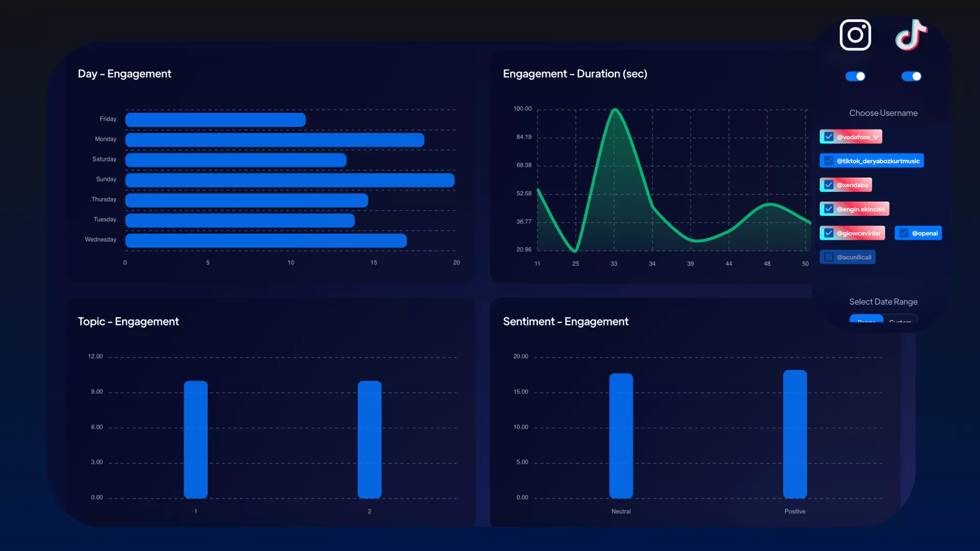Uncheck the @openai username

click(x=904, y=233)
